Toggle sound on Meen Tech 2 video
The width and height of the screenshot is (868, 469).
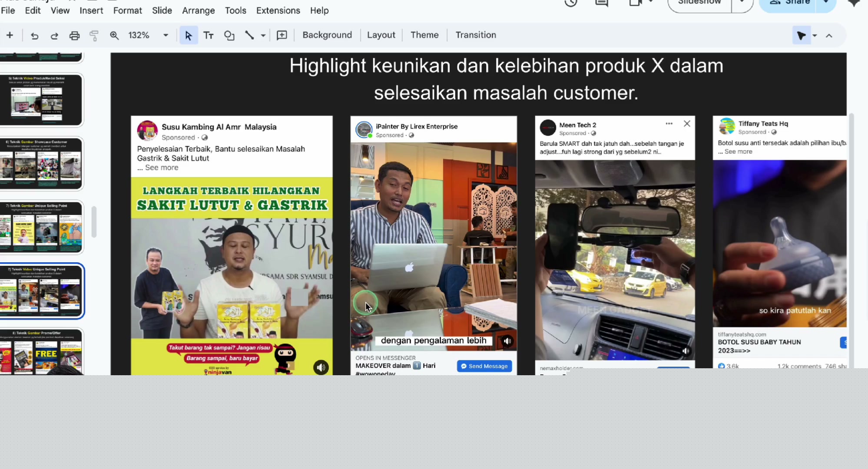pos(686,351)
